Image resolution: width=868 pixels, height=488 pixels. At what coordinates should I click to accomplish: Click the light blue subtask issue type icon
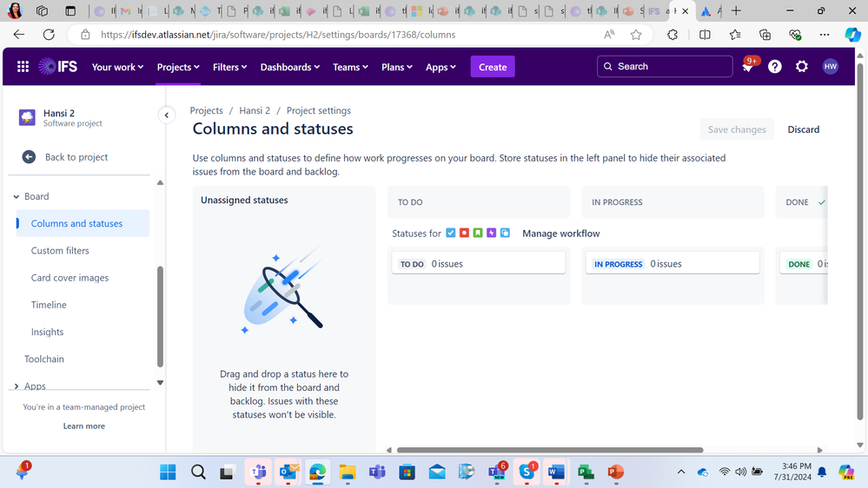click(505, 233)
